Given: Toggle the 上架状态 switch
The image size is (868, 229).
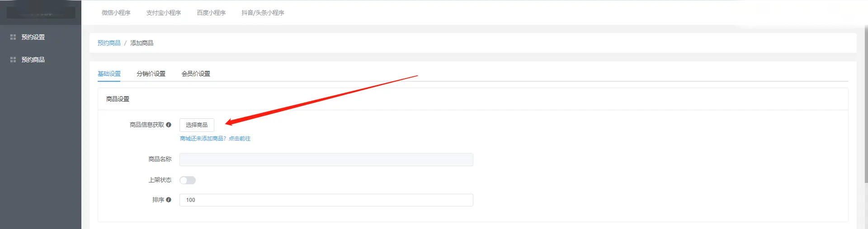Looking at the screenshot, I should tap(188, 180).
